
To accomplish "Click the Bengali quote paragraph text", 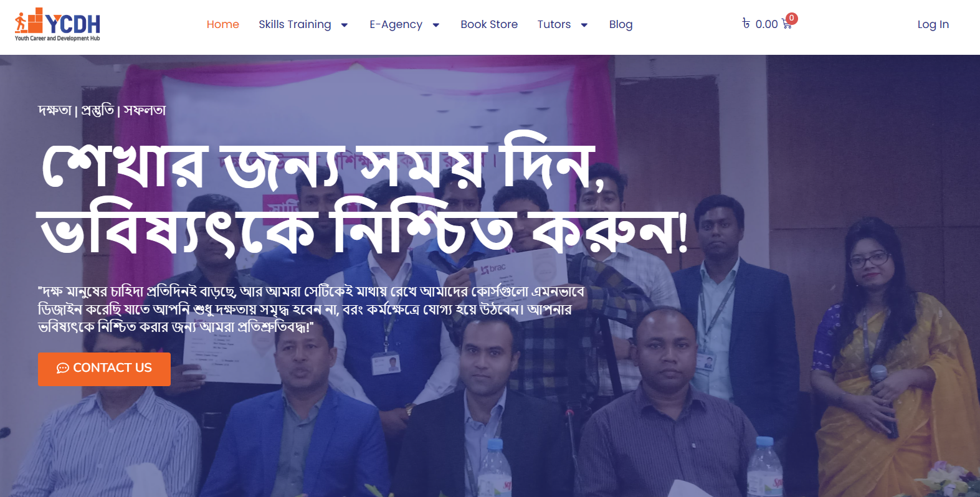I will (312, 309).
